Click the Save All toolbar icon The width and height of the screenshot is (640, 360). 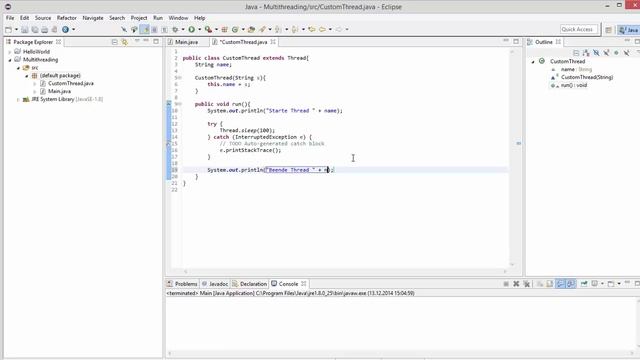tap(35, 29)
